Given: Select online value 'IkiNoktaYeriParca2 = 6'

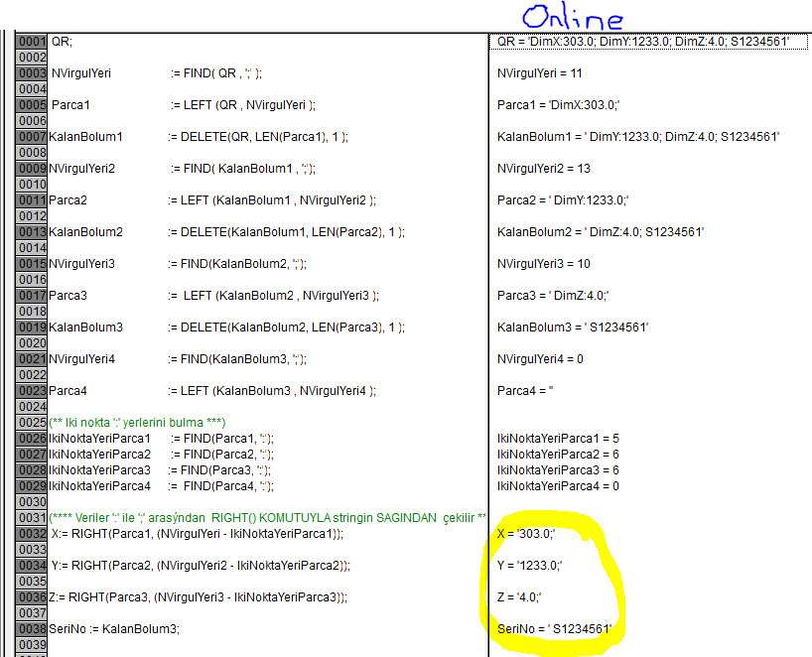Looking at the screenshot, I should [x=558, y=455].
